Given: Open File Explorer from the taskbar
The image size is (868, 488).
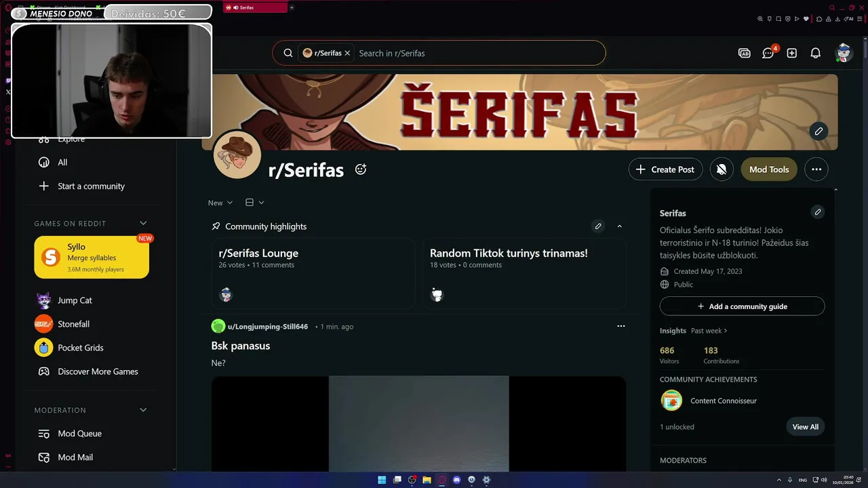Looking at the screenshot, I should point(427,480).
